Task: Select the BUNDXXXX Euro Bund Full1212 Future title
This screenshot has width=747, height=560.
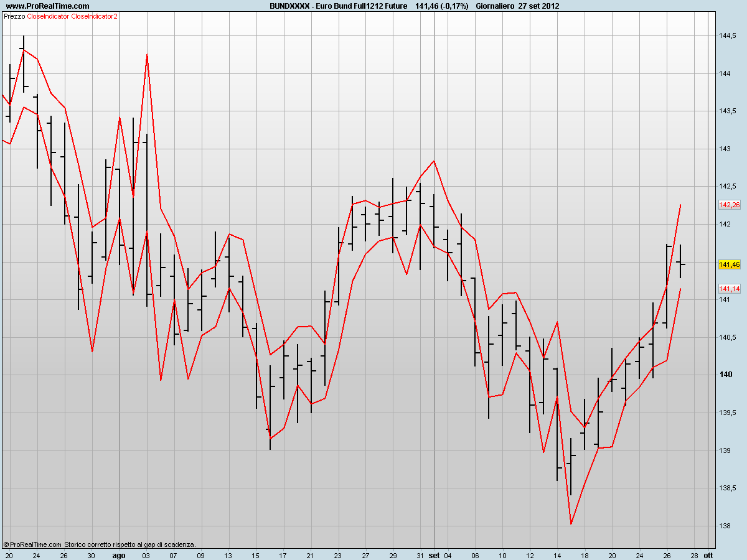Action: point(339,6)
